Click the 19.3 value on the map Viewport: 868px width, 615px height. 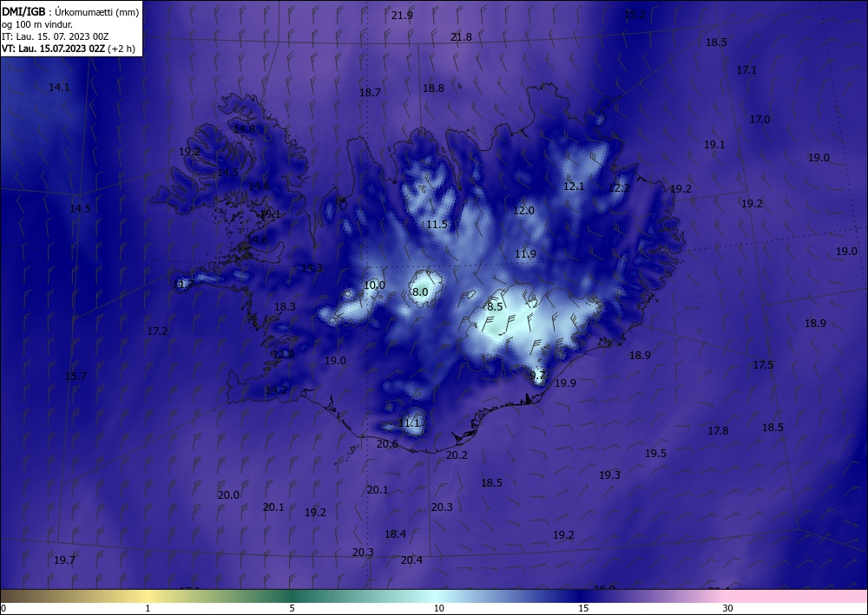click(x=609, y=475)
